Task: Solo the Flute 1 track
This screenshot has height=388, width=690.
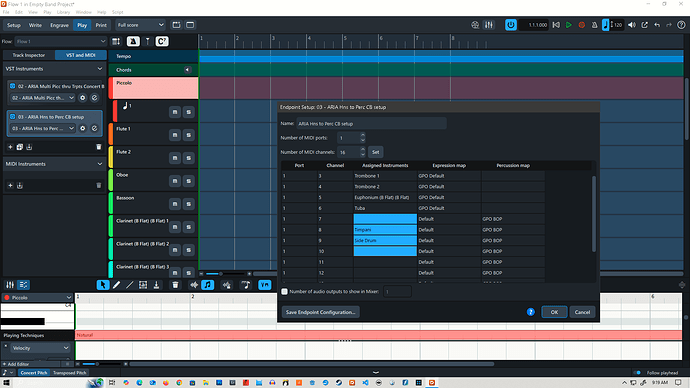Action: 188,135
